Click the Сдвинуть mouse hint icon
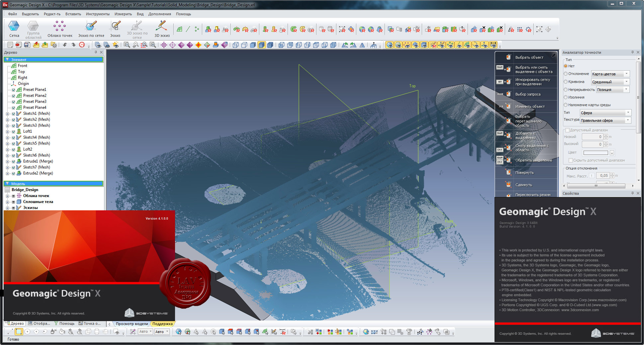This screenshot has width=644, height=345. (x=508, y=184)
